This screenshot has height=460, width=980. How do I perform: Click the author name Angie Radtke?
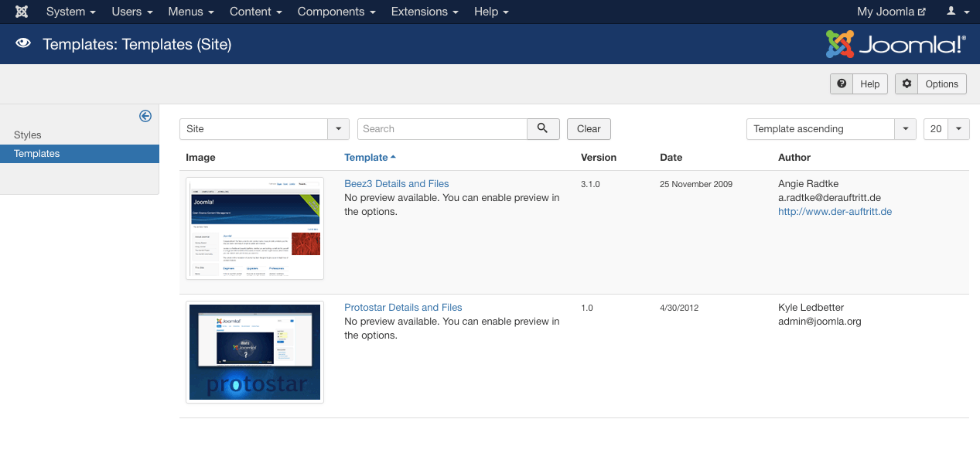pyautogui.click(x=808, y=184)
